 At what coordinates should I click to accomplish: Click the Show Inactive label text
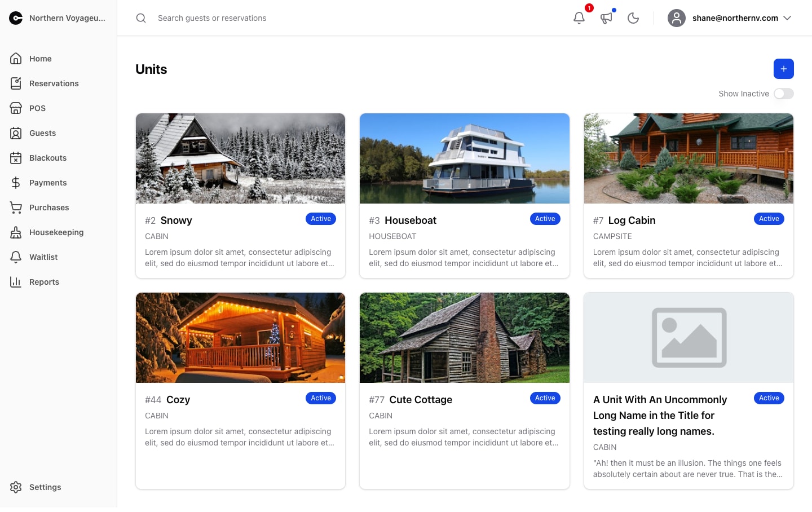(744, 94)
